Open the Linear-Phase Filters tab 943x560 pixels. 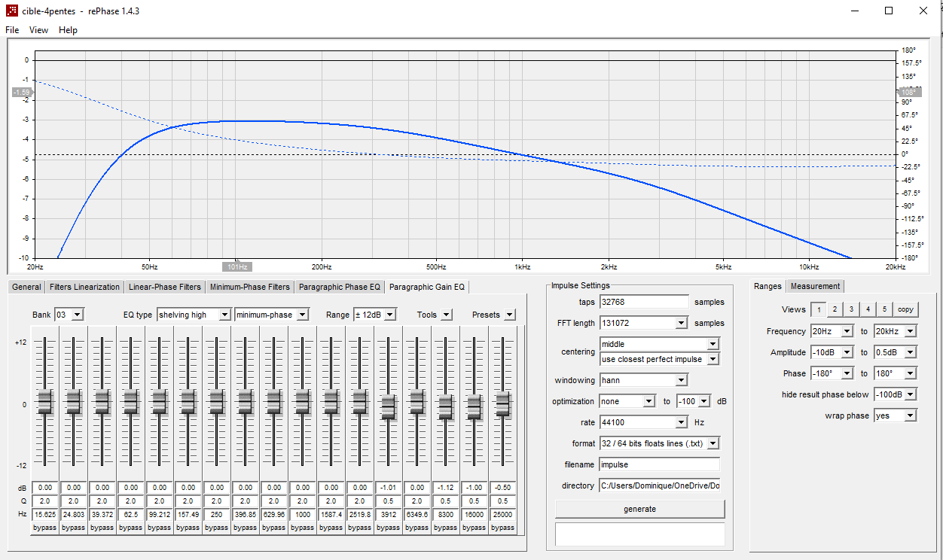165,287
